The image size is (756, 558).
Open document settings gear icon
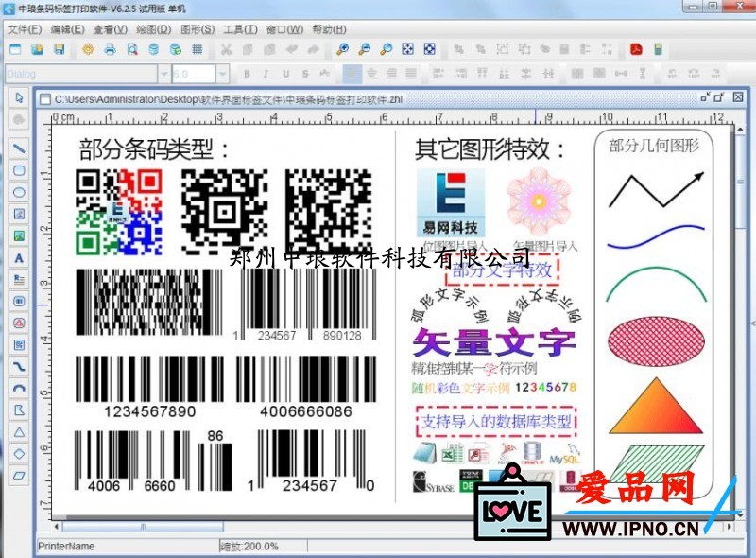(x=88, y=49)
